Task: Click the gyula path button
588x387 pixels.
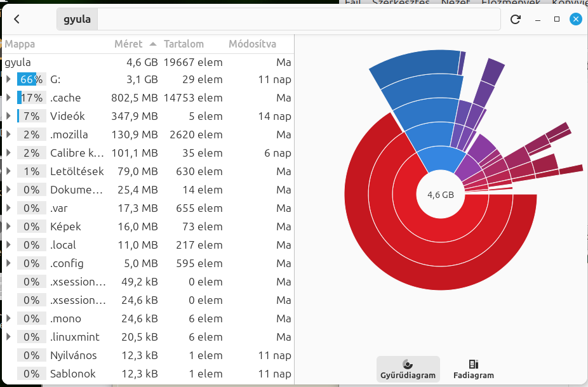Action: click(77, 19)
